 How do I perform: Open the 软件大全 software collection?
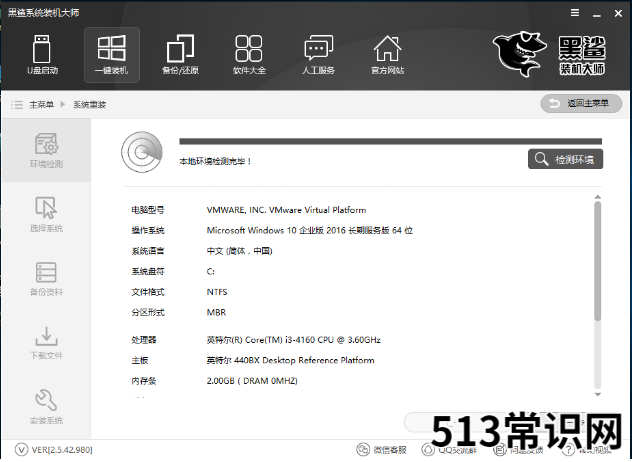click(249, 55)
